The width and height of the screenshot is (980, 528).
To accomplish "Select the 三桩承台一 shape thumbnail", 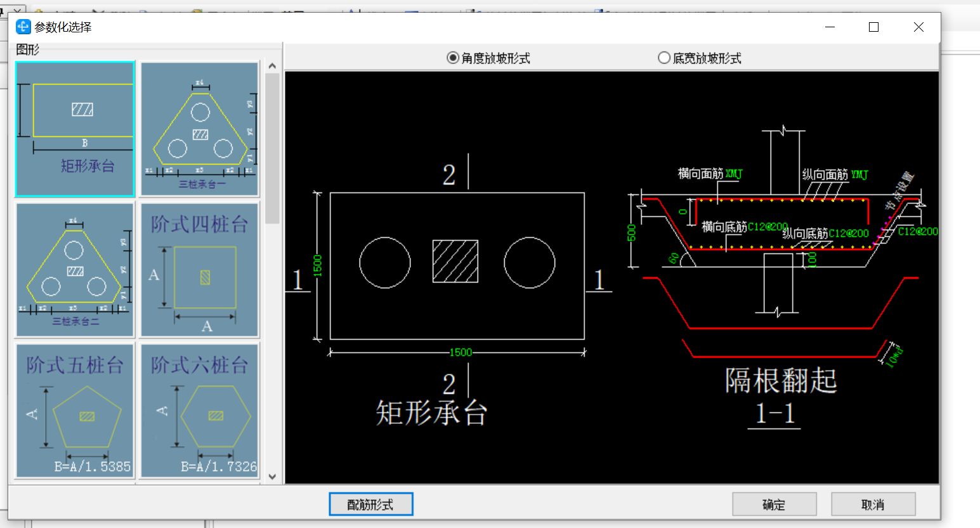I will pos(200,129).
